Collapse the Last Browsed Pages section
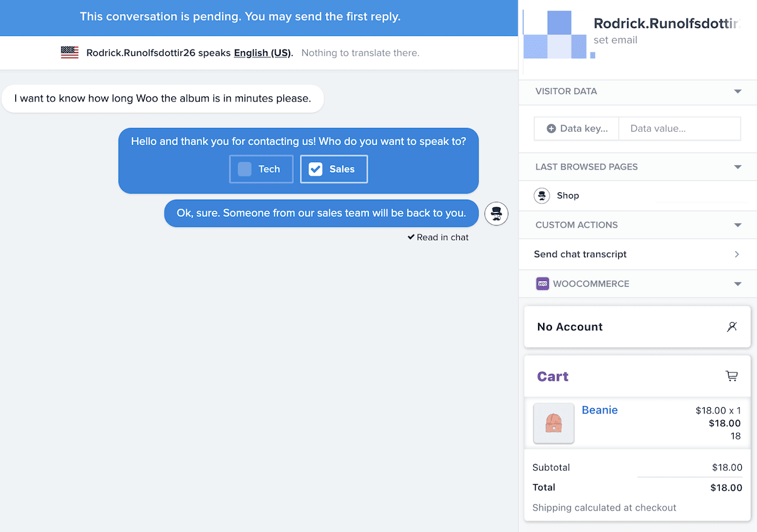 coord(738,167)
